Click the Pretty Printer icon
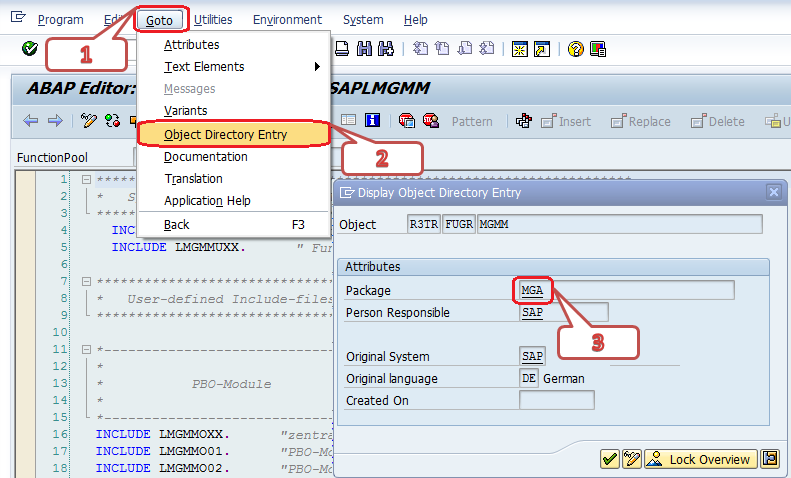Screen dimensions: 791x478 pyautogui.click(x=524, y=121)
